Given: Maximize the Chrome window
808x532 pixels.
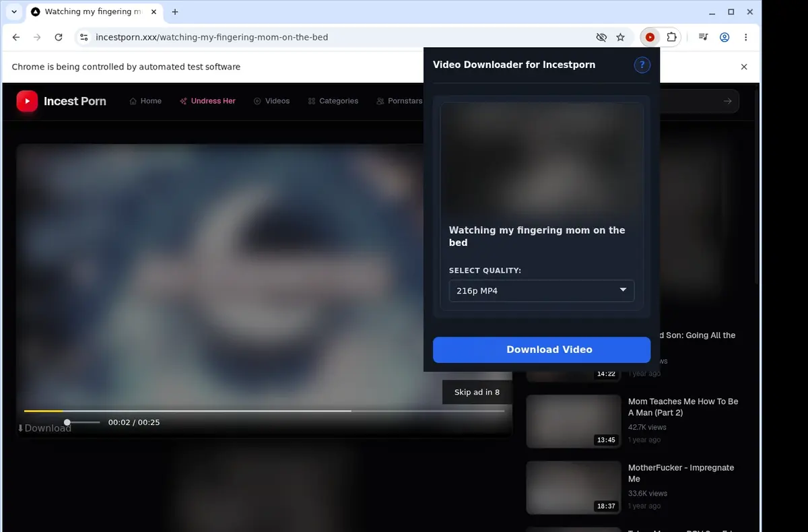Looking at the screenshot, I should click(x=731, y=12).
